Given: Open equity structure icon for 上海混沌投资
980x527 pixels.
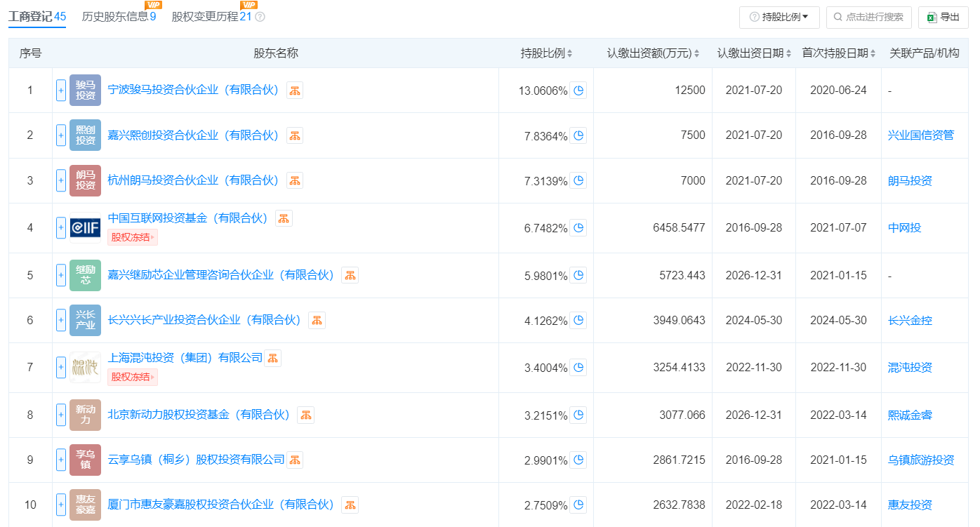Looking at the screenshot, I should click(x=272, y=358).
